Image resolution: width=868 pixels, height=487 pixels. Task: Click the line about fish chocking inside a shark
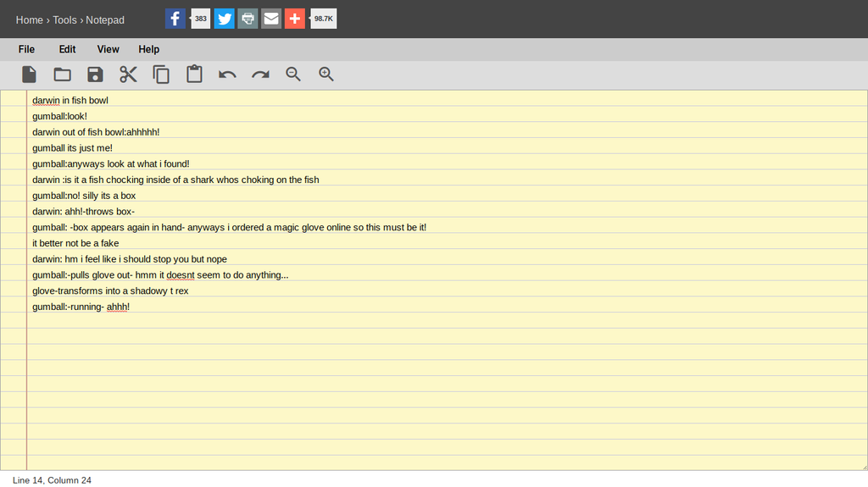click(x=175, y=180)
